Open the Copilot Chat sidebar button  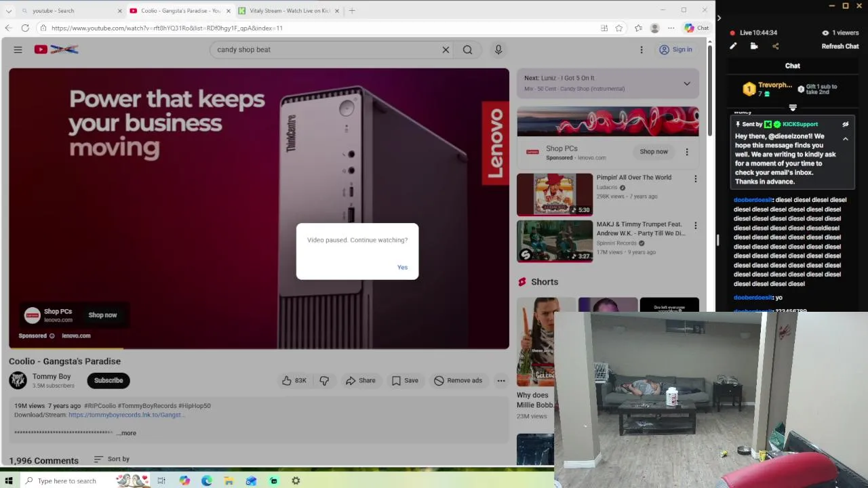[696, 28]
